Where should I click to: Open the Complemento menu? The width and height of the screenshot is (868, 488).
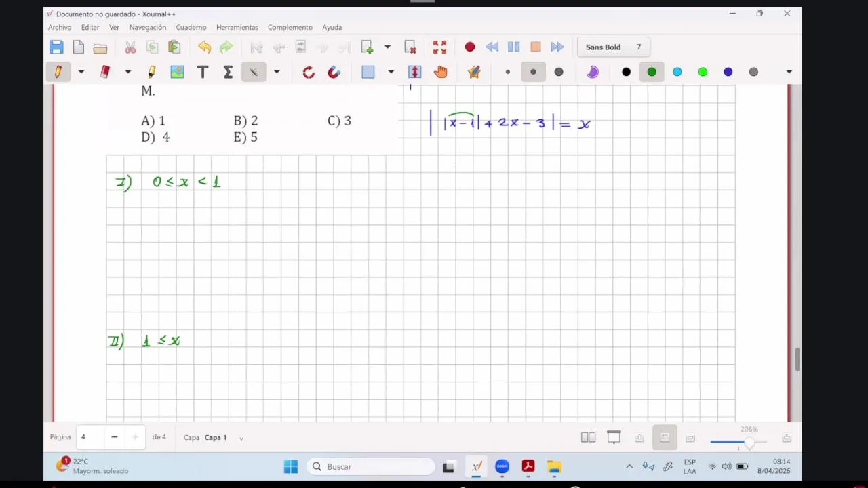[290, 27]
